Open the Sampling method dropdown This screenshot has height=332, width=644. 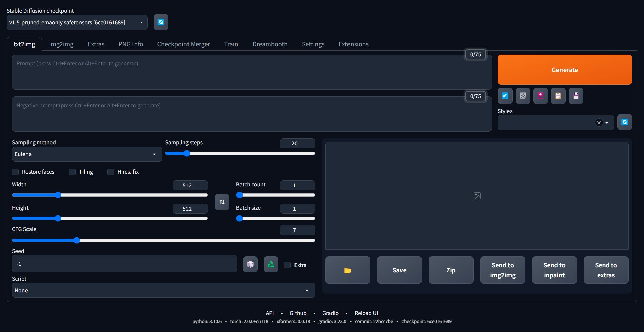[87, 154]
